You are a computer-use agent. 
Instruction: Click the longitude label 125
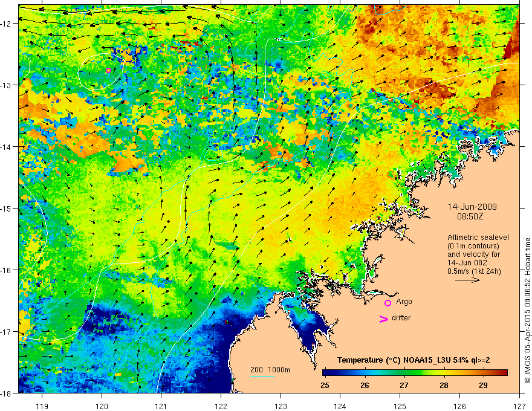[400, 406]
